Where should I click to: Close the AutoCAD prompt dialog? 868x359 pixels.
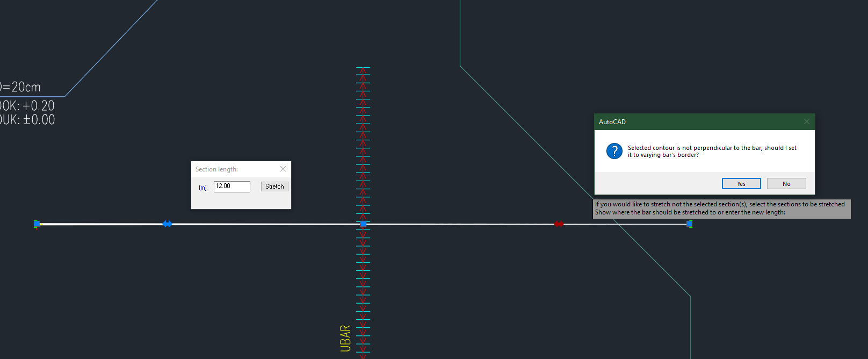click(x=806, y=121)
